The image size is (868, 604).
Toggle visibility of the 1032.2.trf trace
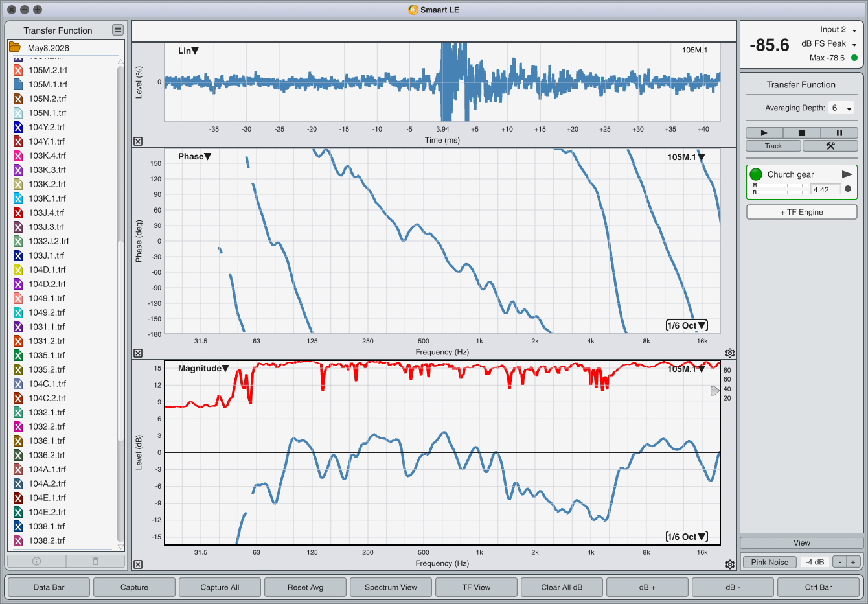[18, 426]
